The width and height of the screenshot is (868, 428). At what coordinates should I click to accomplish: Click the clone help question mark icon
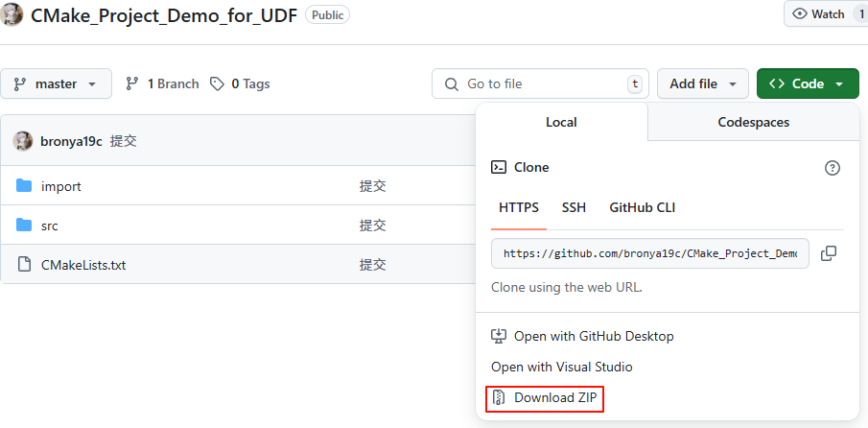[x=833, y=168]
